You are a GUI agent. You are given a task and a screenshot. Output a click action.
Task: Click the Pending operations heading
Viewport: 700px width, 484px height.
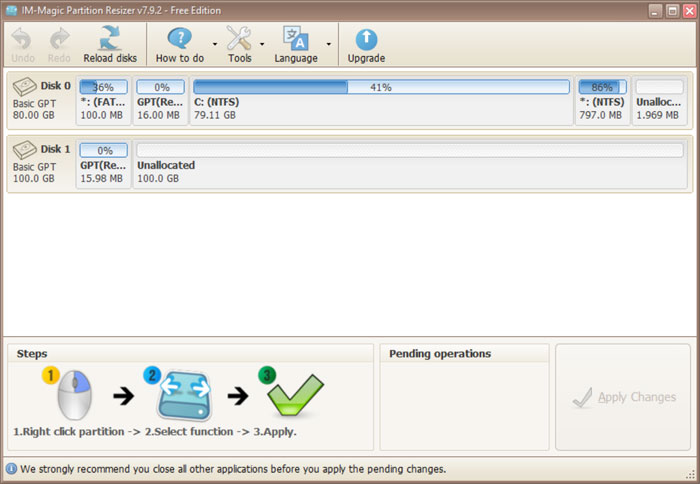(440, 354)
